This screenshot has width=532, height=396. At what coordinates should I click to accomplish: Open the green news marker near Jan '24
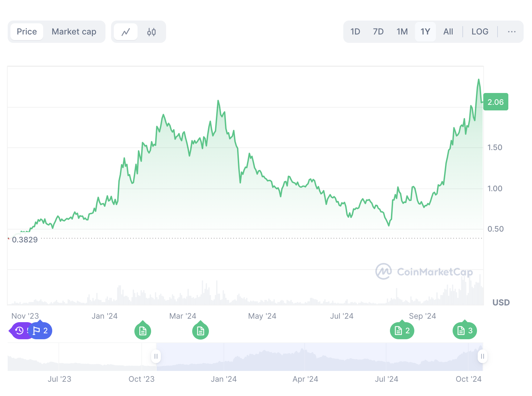[143, 331]
